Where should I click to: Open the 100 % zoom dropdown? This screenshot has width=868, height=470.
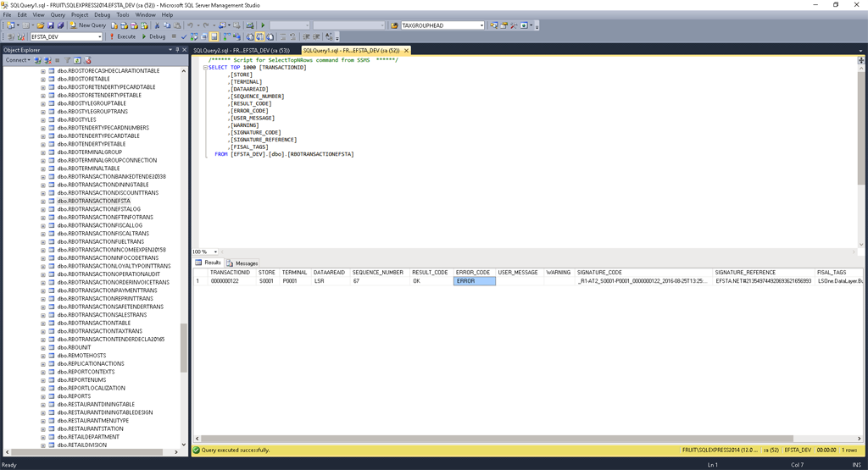click(x=214, y=252)
